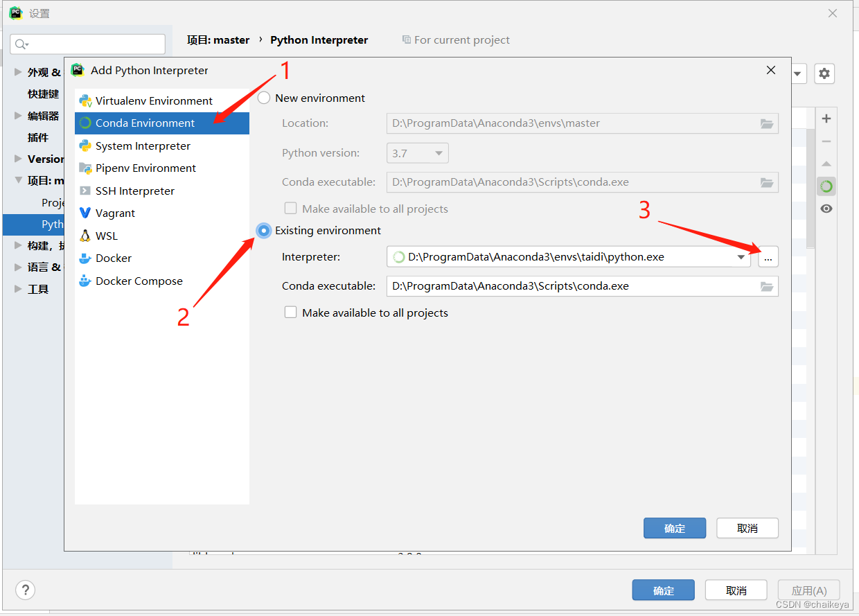Select Conda Environment option
The width and height of the screenshot is (859, 616).
(162, 123)
